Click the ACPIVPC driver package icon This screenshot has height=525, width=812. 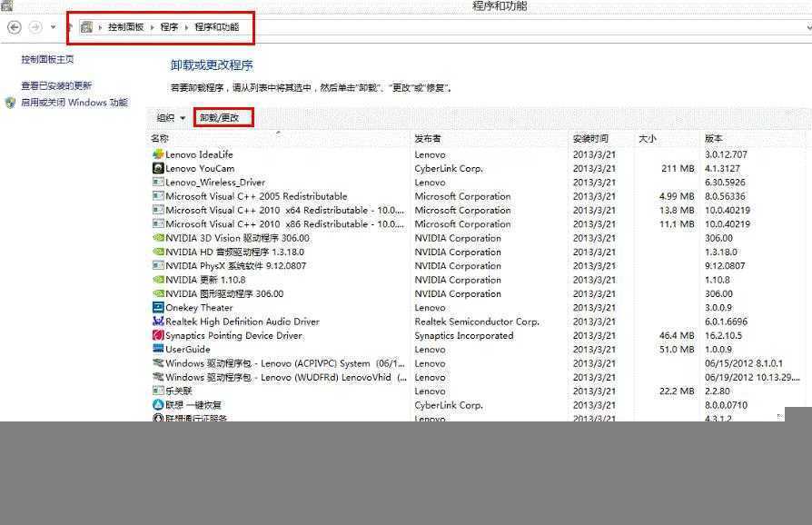pos(158,363)
